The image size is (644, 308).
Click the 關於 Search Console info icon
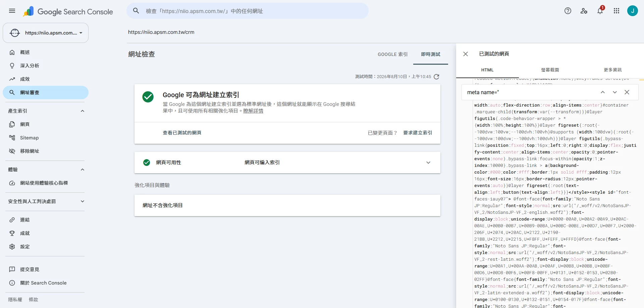click(x=12, y=283)
